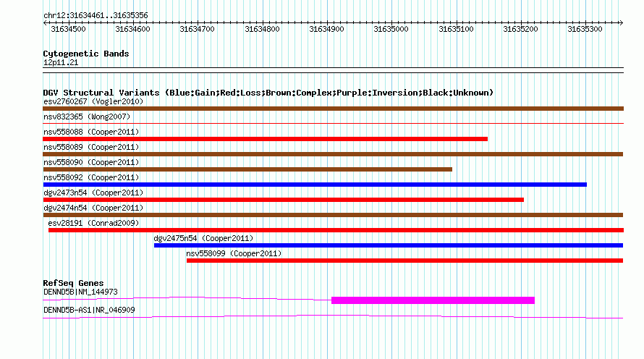Click dgv2474n54 (Cooper2011) label
Viewport: 644px width, 359px height.
(x=93, y=208)
